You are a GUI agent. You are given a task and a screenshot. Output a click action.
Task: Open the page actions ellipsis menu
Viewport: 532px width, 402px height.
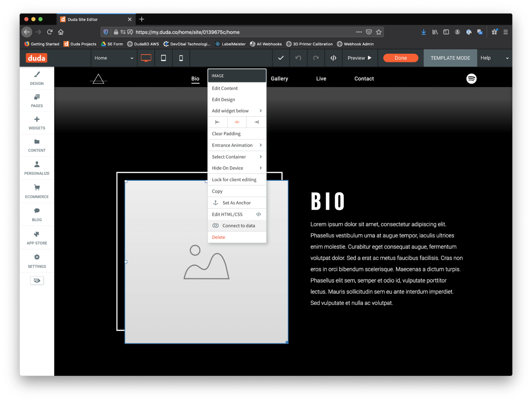click(359, 32)
